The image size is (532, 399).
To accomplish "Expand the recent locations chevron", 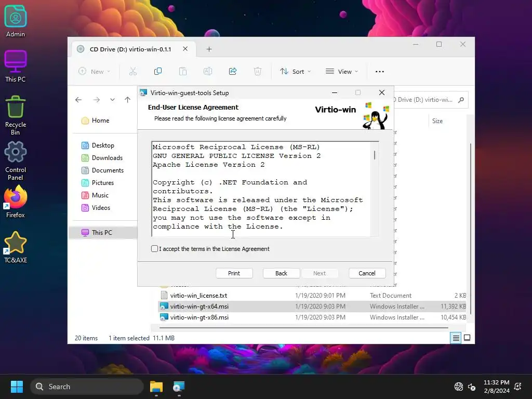I will pos(112,100).
